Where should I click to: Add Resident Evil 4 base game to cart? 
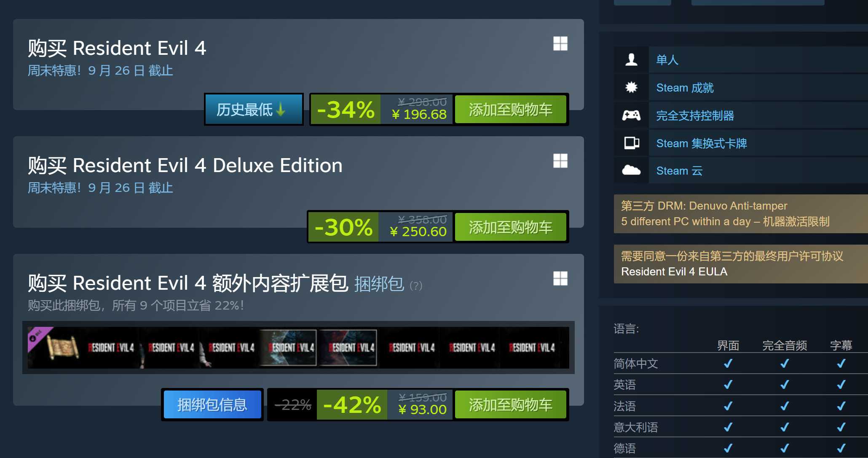pyautogui.click(x=510, y=110)
